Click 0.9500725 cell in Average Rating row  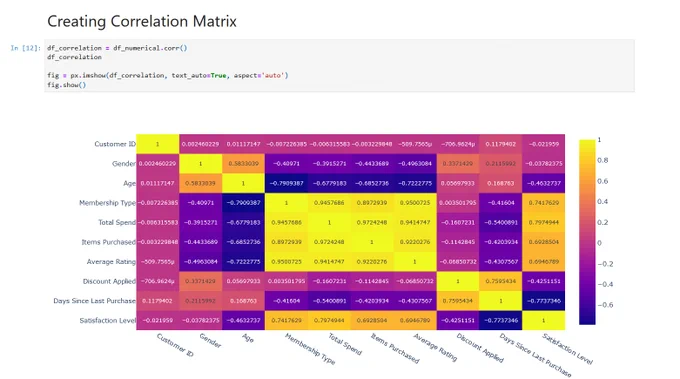[286, 261]
